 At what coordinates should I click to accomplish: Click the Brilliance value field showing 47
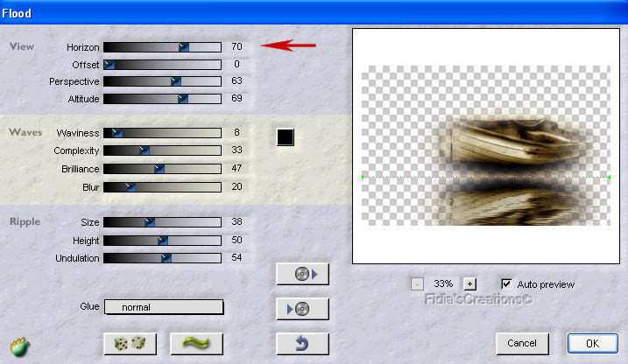236,168
